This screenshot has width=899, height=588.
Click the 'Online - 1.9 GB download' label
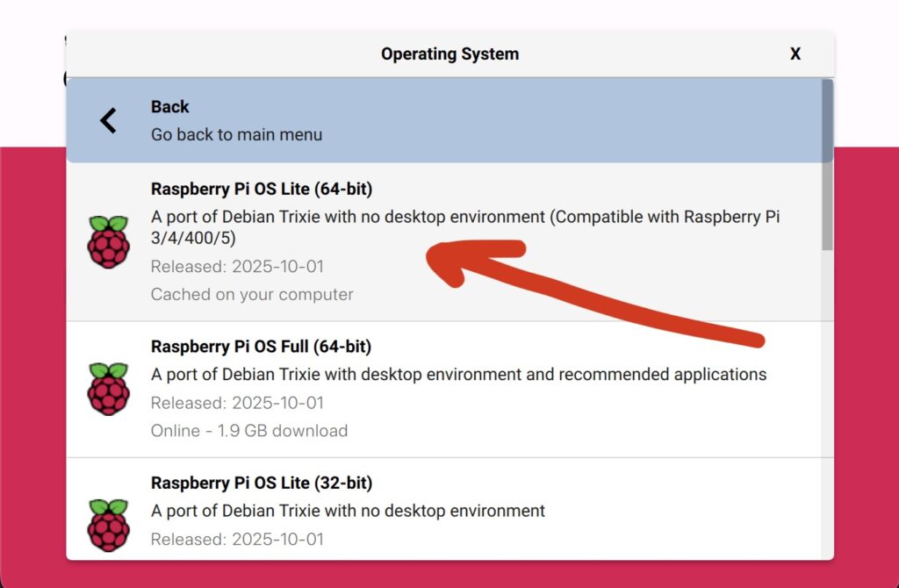click(249, 431)
